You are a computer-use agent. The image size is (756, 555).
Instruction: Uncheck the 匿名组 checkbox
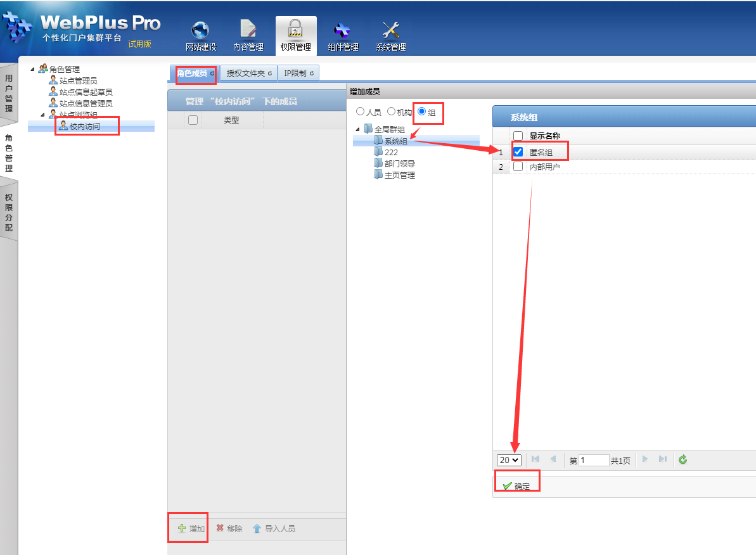[518, 152]
